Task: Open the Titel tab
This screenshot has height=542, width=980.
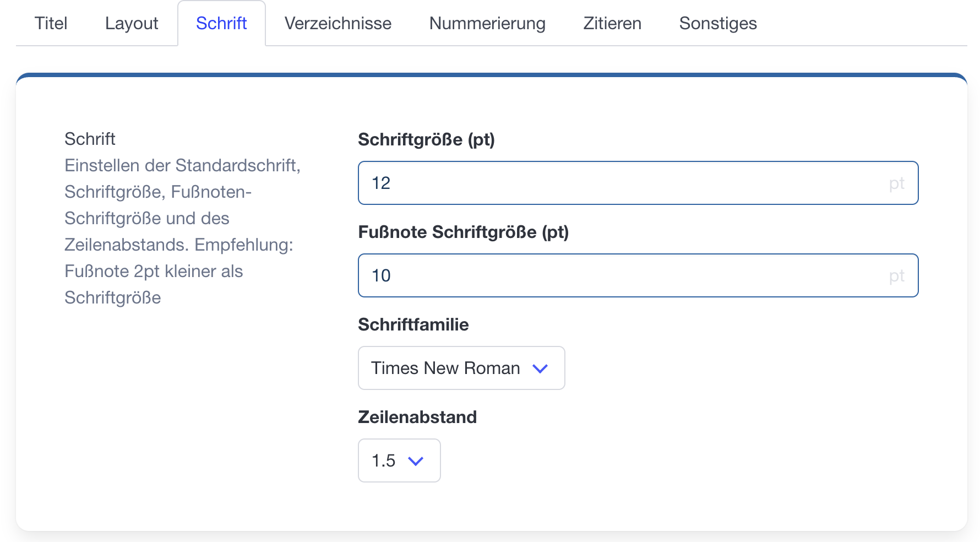Action: tap(51, 23)
